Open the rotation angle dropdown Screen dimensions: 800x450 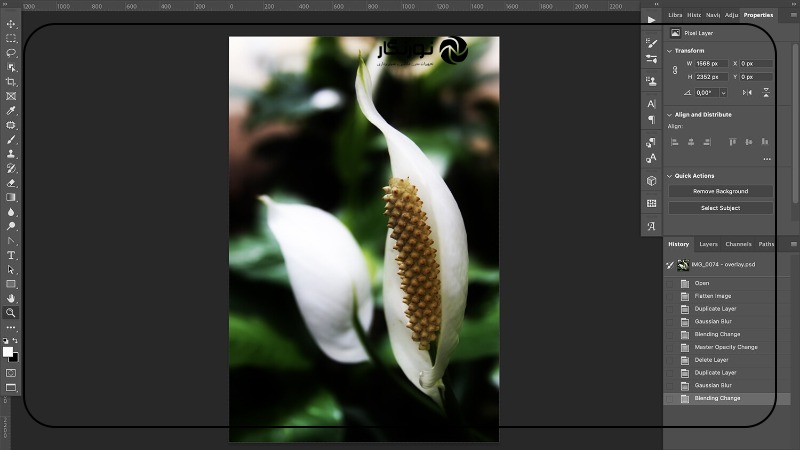pyautogui.click(x=723, y=92)
